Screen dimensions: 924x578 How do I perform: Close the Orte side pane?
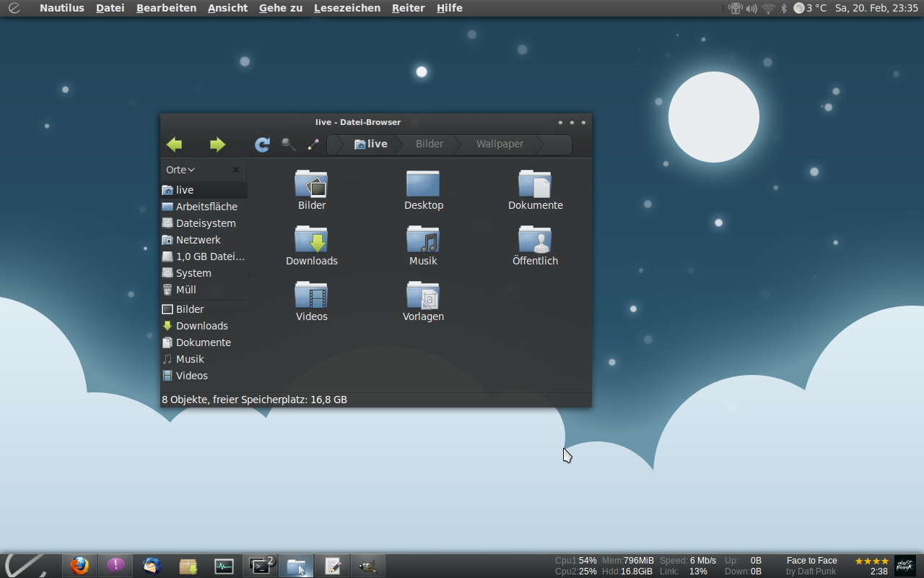pos(236,170)
